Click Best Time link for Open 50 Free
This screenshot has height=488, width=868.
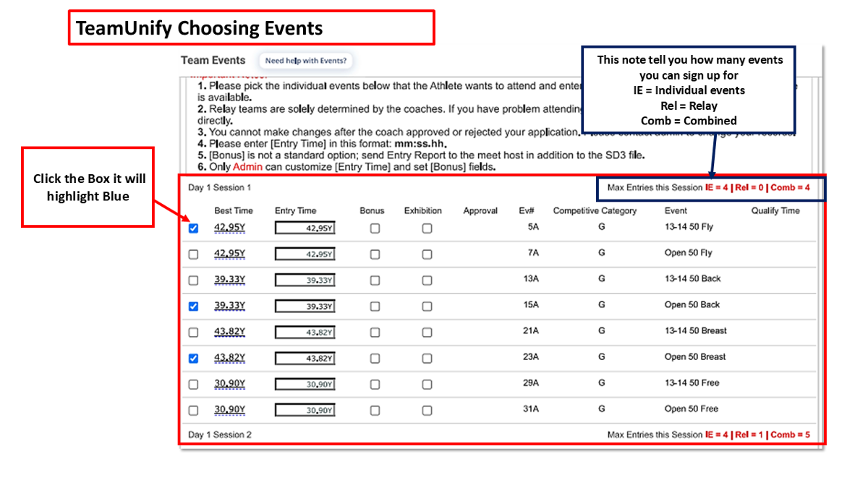229,410
